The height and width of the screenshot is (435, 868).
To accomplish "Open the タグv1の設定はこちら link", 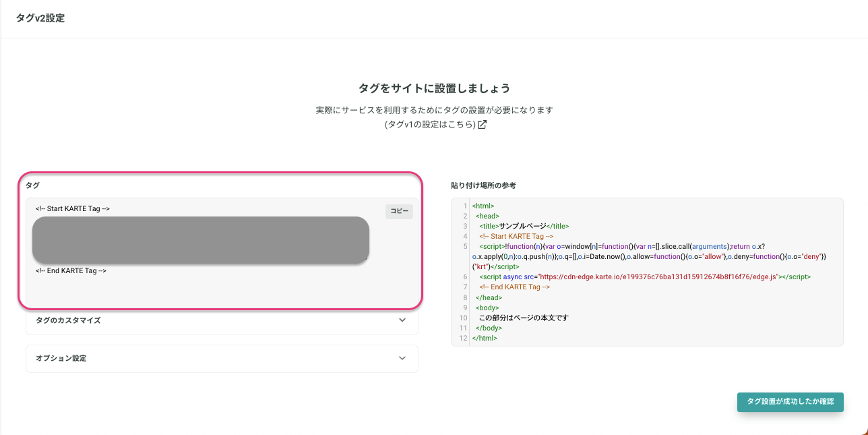I will click(431, 125).
